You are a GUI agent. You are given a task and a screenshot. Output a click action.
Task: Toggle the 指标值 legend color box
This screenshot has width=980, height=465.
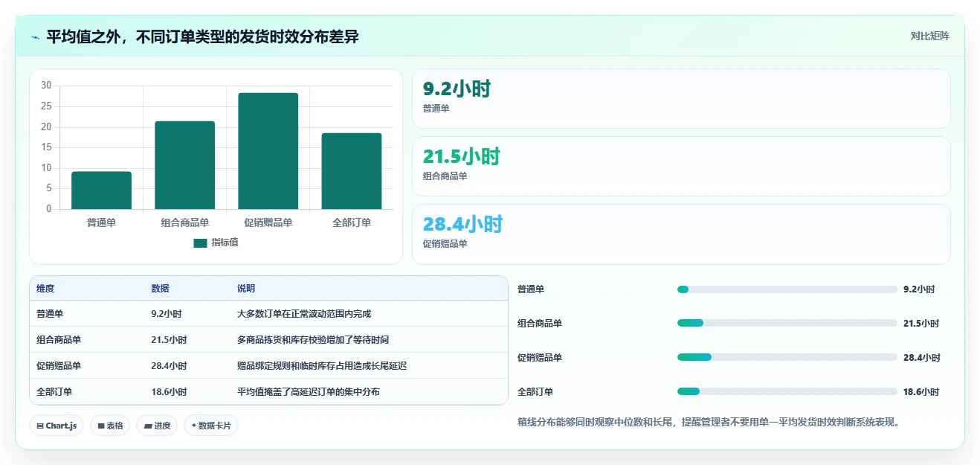[x=200, y=243]
